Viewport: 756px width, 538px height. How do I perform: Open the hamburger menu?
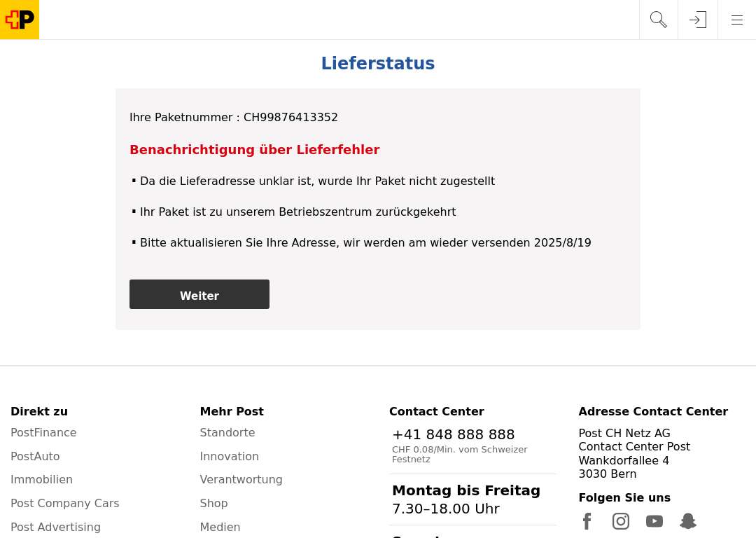(736, 20)
